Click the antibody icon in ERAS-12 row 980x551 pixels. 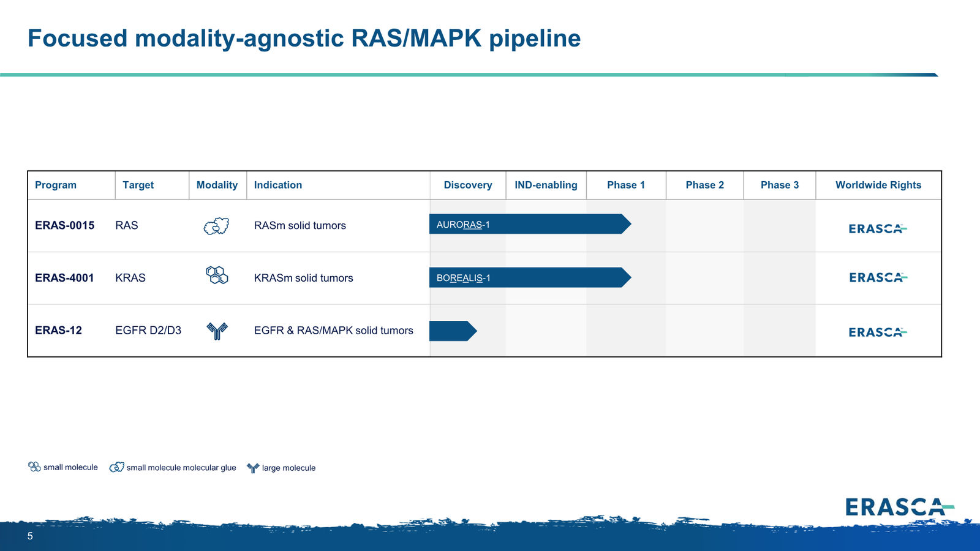pos(217,331)
